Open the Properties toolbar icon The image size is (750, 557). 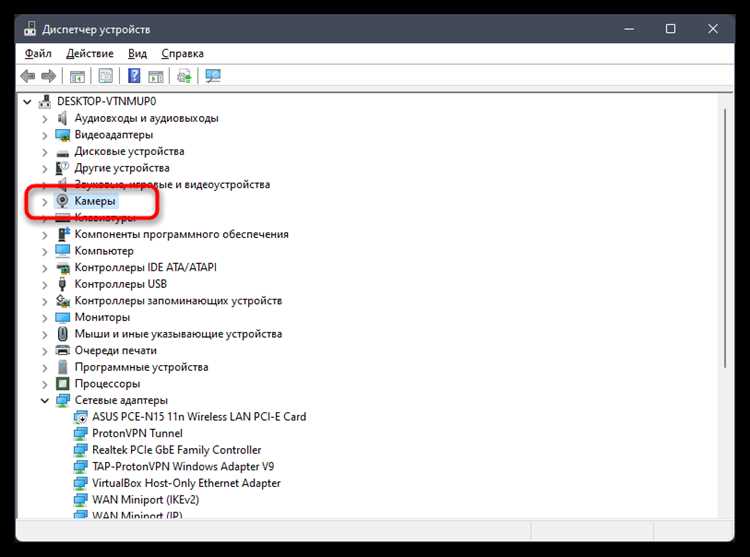(106, 76)
